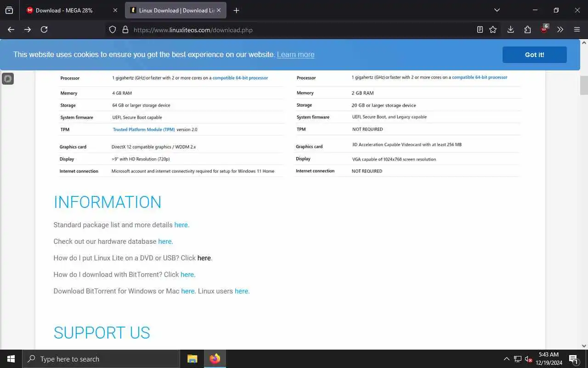Screen dimensions: 588x368
Task: Open the clock showing 5:43 AM
Action: (x=548, y=359)
